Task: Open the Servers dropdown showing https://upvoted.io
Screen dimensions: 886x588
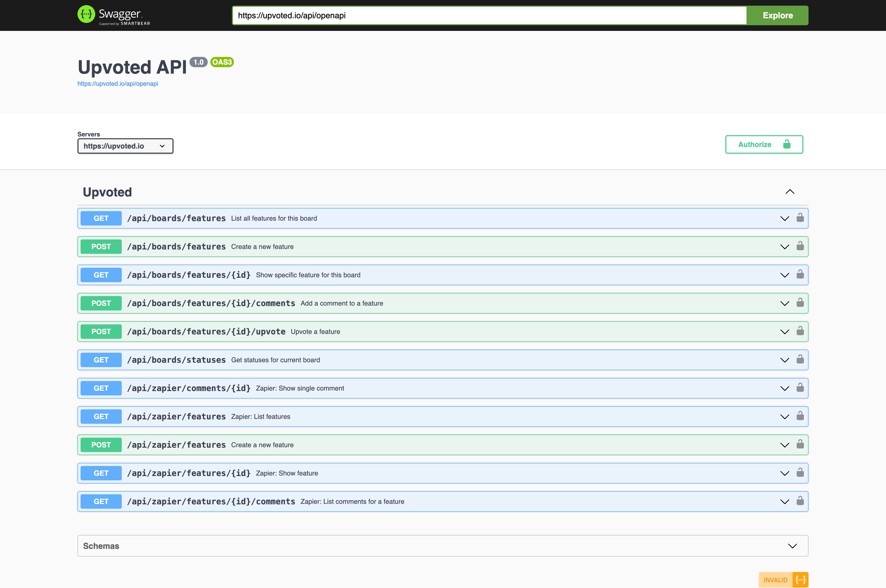Action: point(125,146)
